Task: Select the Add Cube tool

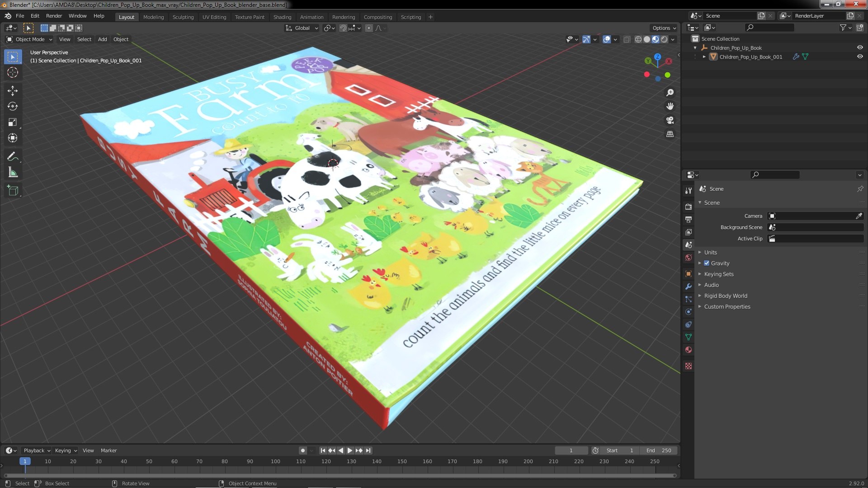Action: coord(13,191)
